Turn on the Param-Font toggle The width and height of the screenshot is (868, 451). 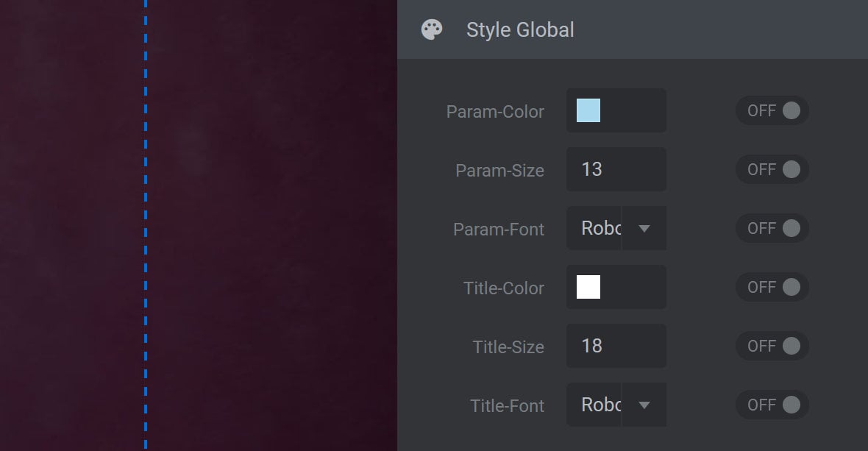(x=772, y=228)
